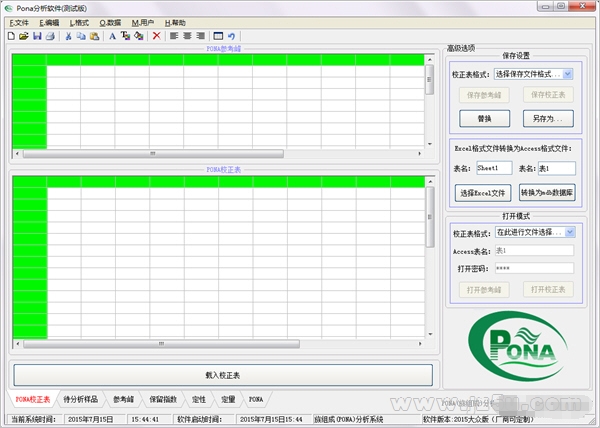Switch to the 保留指数 tab
Image resolution: width=600 pixels, height=428 pixels.
coord(163,400)
